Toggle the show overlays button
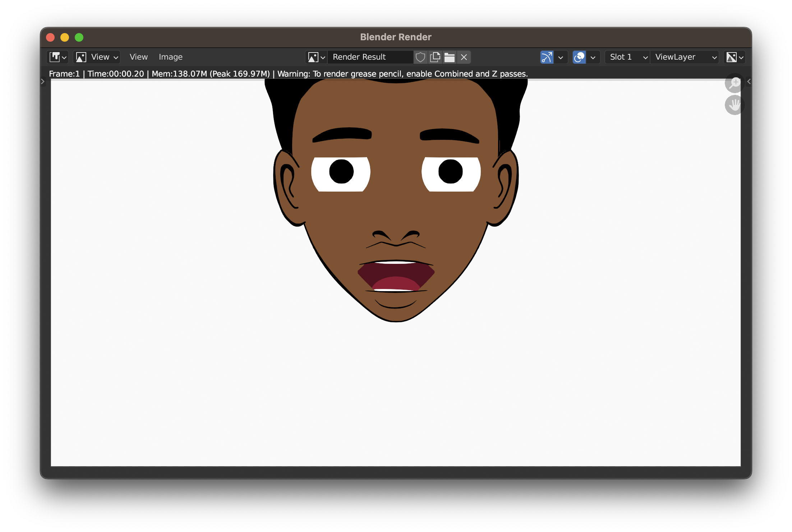 point(579,57)
